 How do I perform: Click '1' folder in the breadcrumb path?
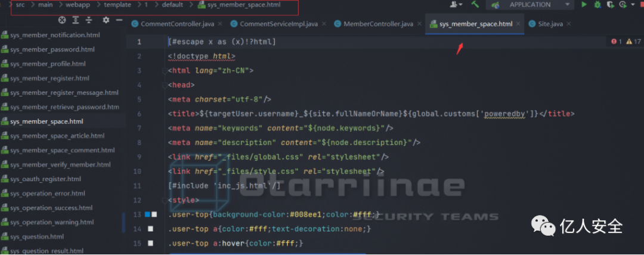pyautogui.click(x=146, y=5)
